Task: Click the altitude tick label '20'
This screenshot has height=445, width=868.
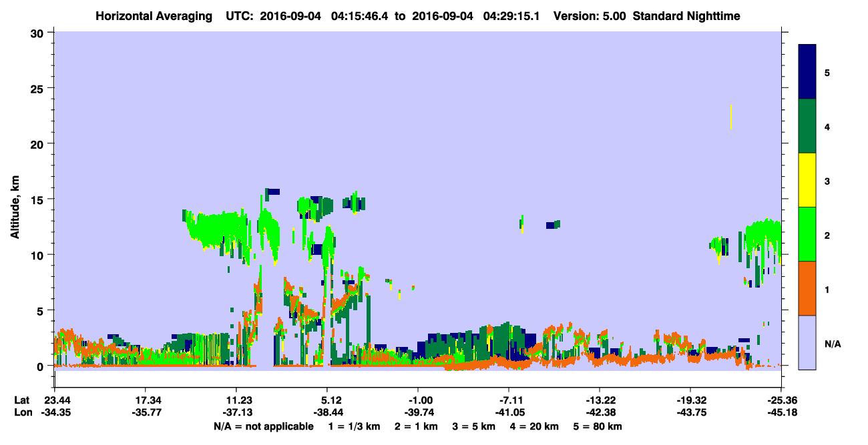Action: tap(39, 143)
